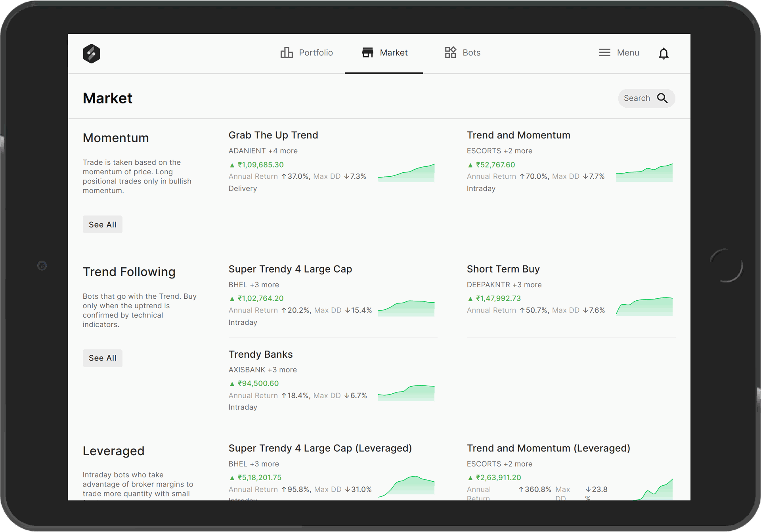Focus the Search input field

[x=637, y=98]
